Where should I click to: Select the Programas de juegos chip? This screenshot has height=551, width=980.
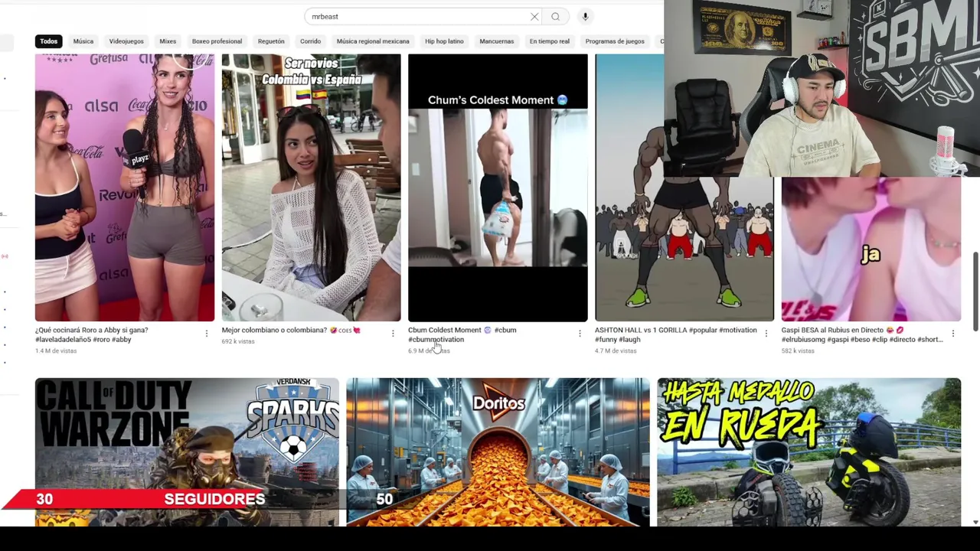[615, 41]
